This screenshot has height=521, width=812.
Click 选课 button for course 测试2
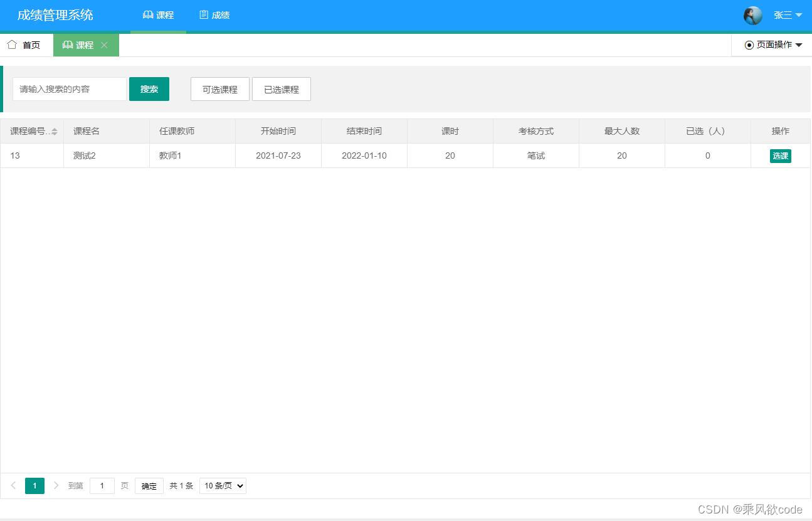coord(780,155)
